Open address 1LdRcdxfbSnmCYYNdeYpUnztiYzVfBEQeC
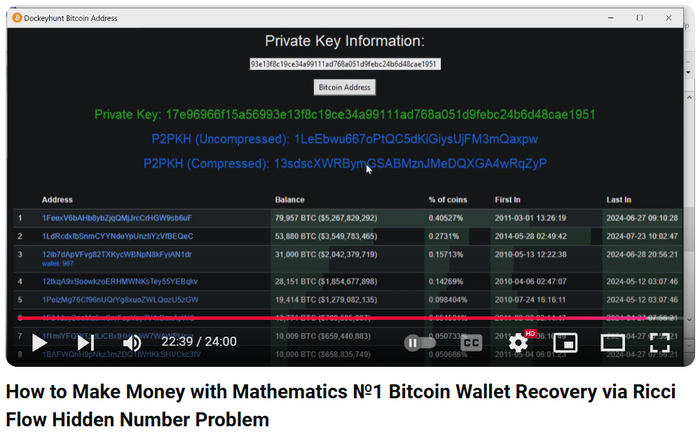 [x=118, y=236]
